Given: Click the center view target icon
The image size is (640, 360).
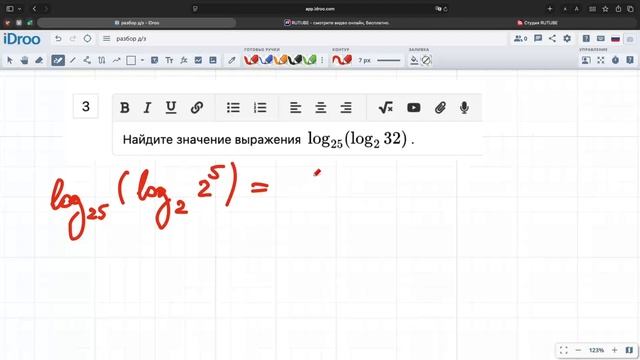Looking at the screenshot, I should coord(87,39).
